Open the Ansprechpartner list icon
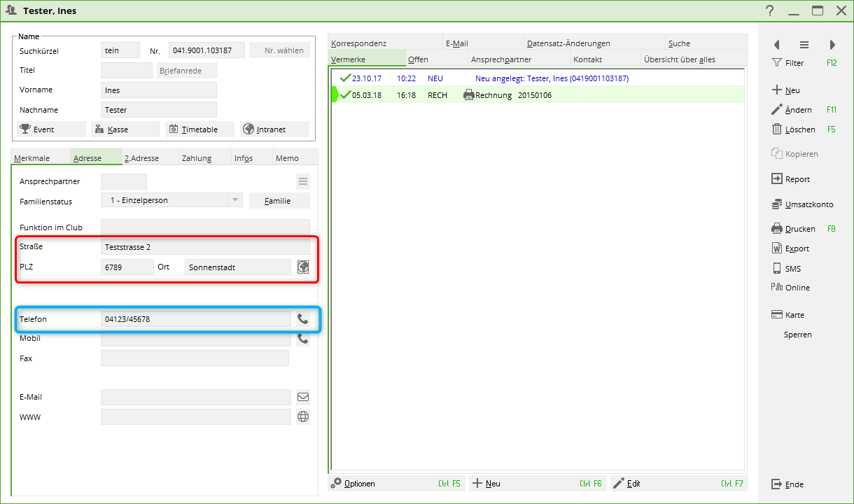 tap(303, 182)
